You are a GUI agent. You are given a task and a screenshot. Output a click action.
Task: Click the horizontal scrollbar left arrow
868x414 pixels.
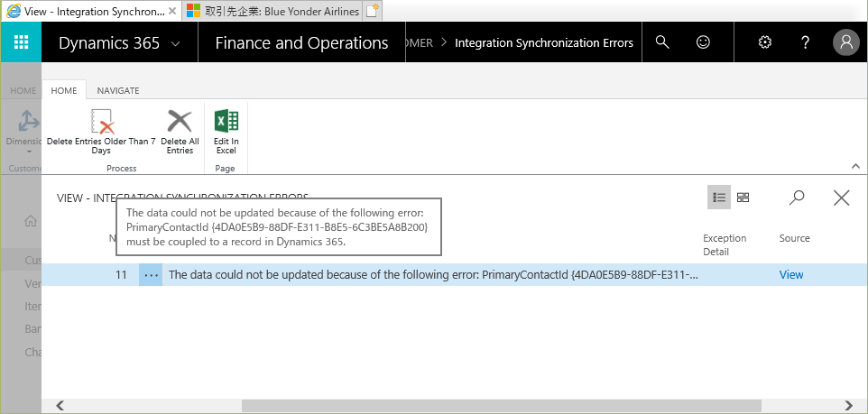(x=60, y=406)
